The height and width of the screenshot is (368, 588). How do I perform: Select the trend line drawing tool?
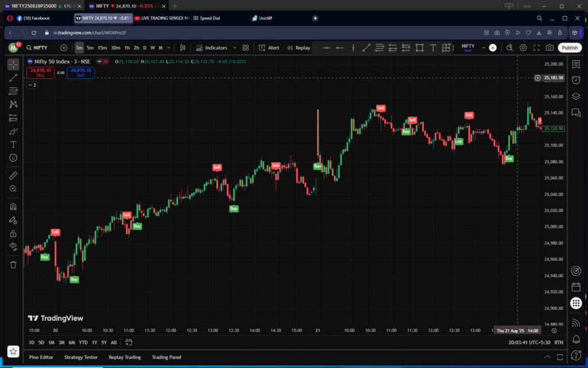13,78
